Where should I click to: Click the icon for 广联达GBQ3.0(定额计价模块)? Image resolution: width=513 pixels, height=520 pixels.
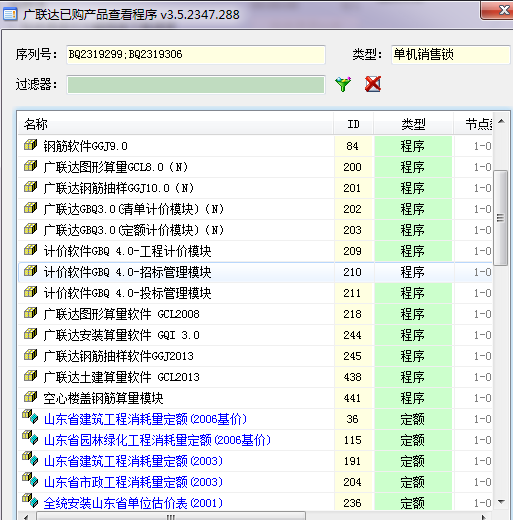click(x=30, y=229)
